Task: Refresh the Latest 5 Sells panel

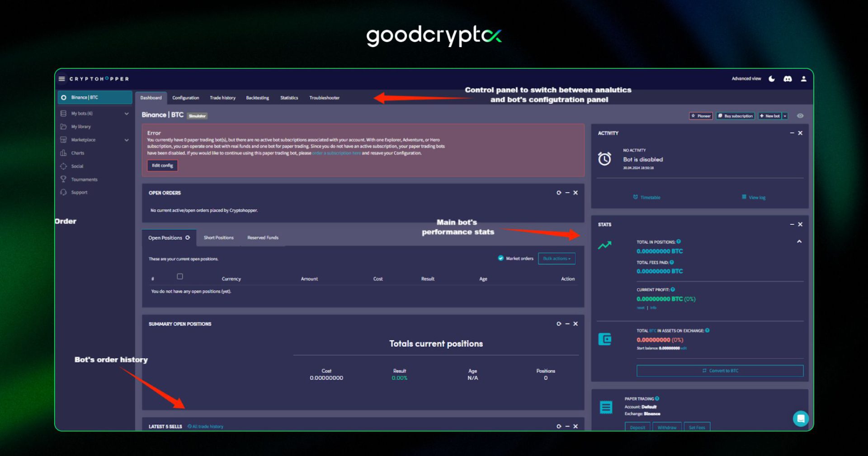Action: coord(559,427)
